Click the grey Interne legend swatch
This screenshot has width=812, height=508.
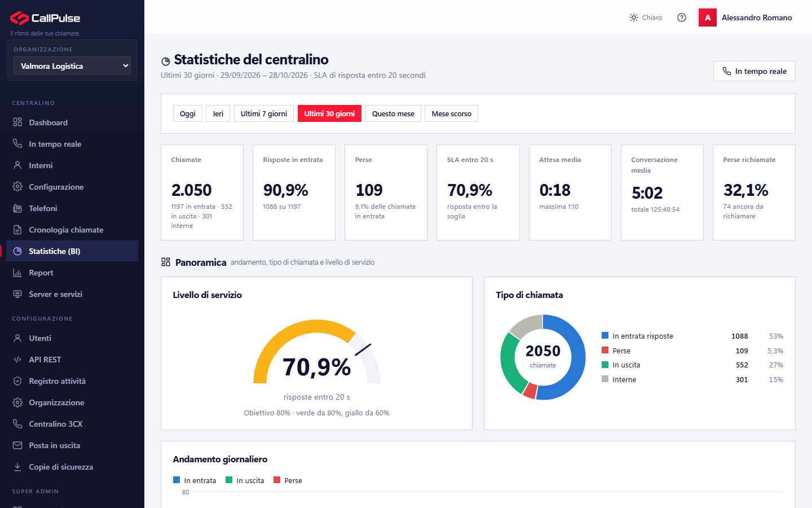pos(605,379)
